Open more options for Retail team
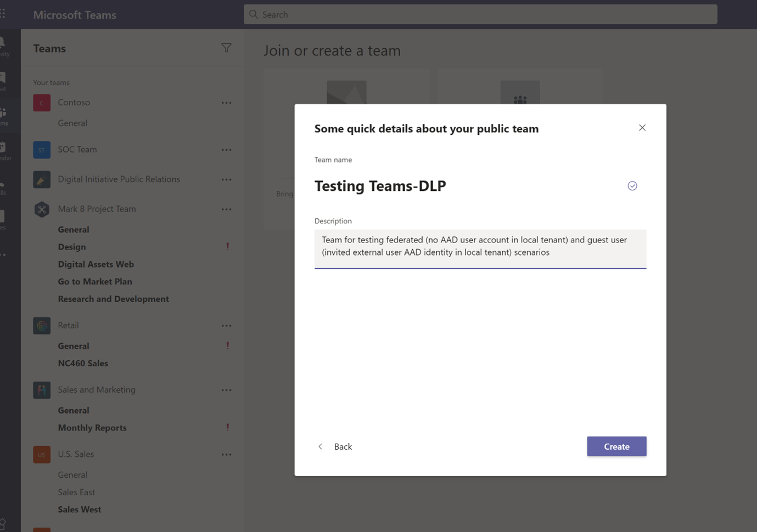This screenshot has width=757, height=532. [x=226, y=326]
